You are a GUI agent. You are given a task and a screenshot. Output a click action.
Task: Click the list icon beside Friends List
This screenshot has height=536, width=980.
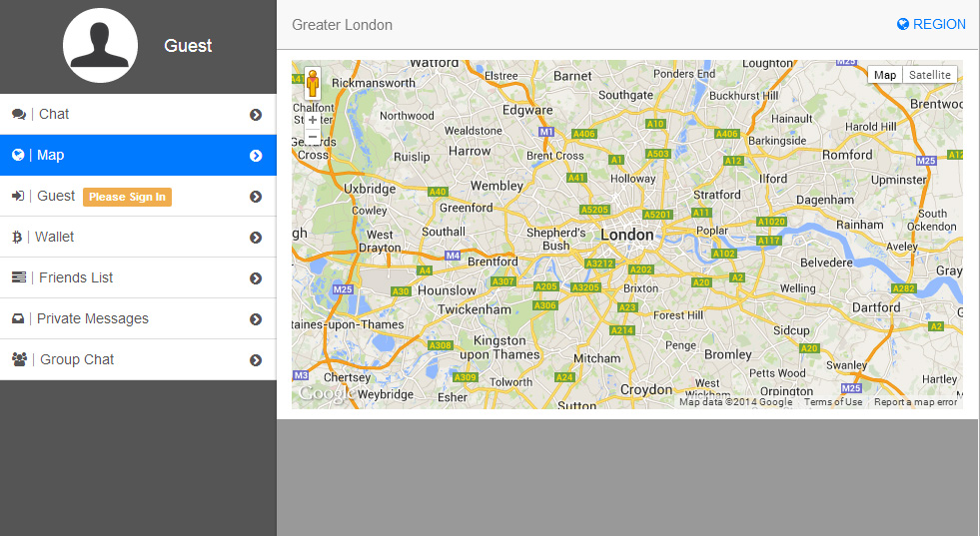[x=19, y=277]
